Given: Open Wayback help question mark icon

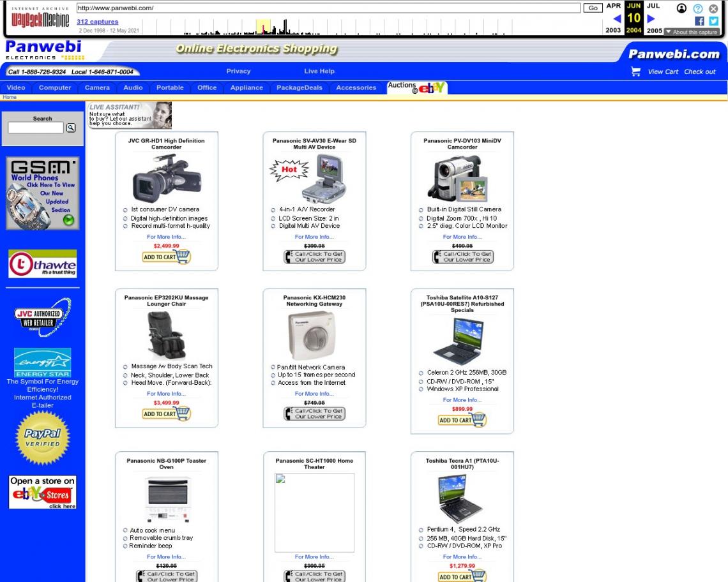Looking at the screenshot, I should pyautogui.click(x=698, y=8).
